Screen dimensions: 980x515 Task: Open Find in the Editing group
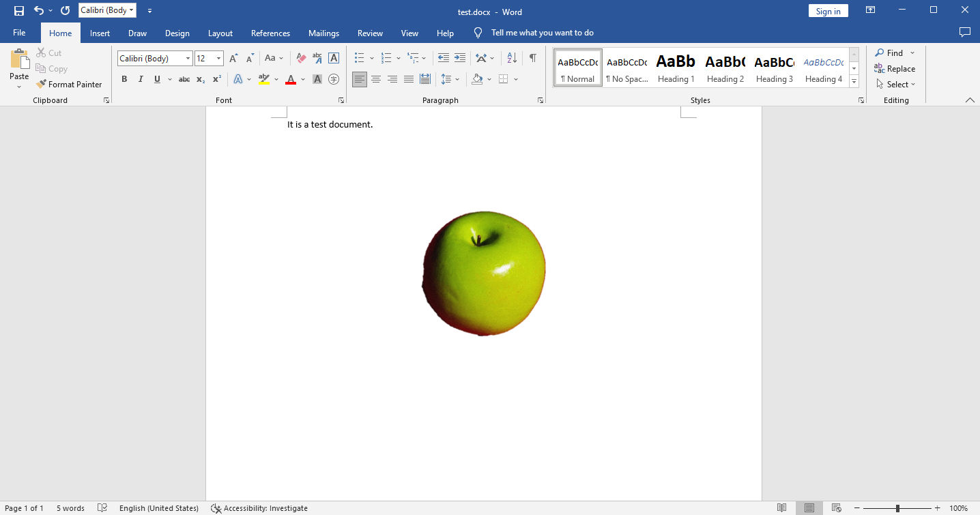coord(891,53)
